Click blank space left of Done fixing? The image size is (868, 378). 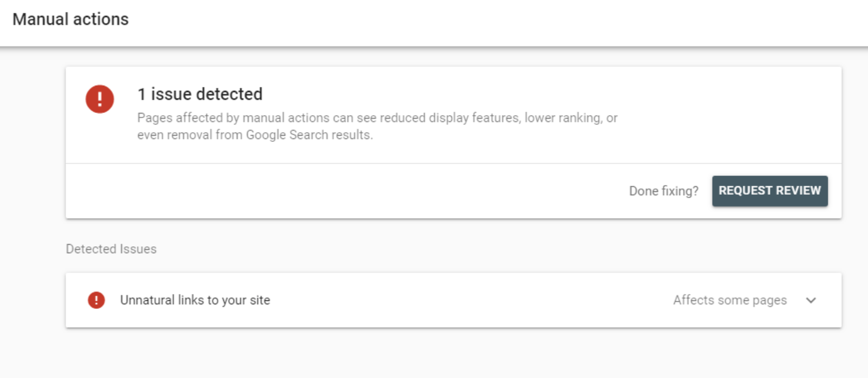click(x=340, y=191)
